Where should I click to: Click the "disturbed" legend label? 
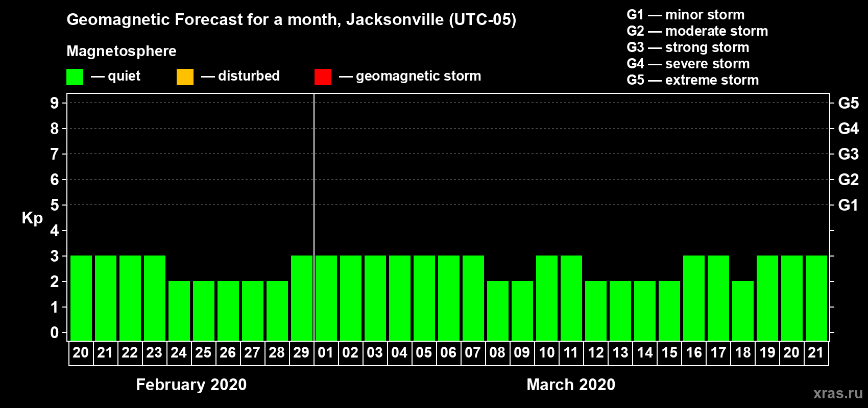point(249,76)
